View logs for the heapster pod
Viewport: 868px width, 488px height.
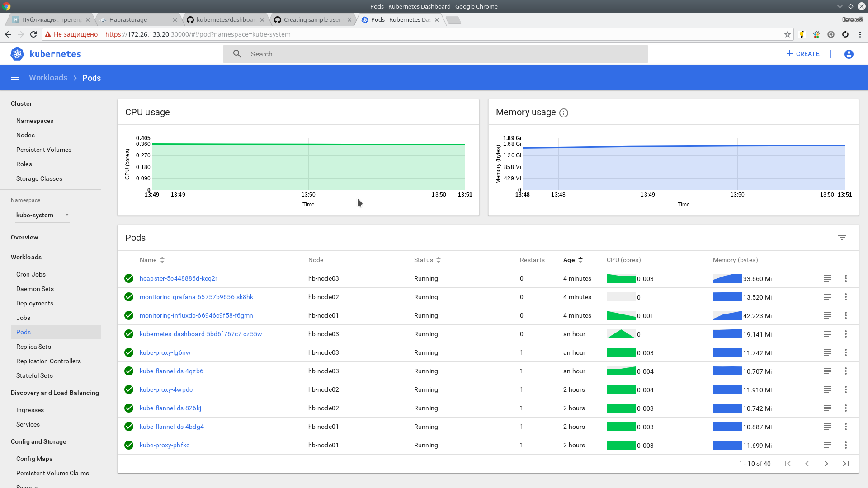tap(828, 278)
